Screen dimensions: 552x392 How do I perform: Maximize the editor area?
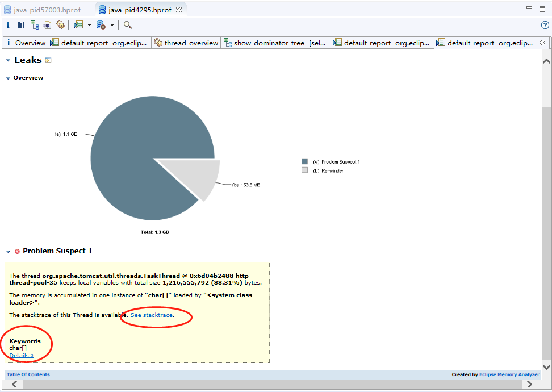point(542,9)
